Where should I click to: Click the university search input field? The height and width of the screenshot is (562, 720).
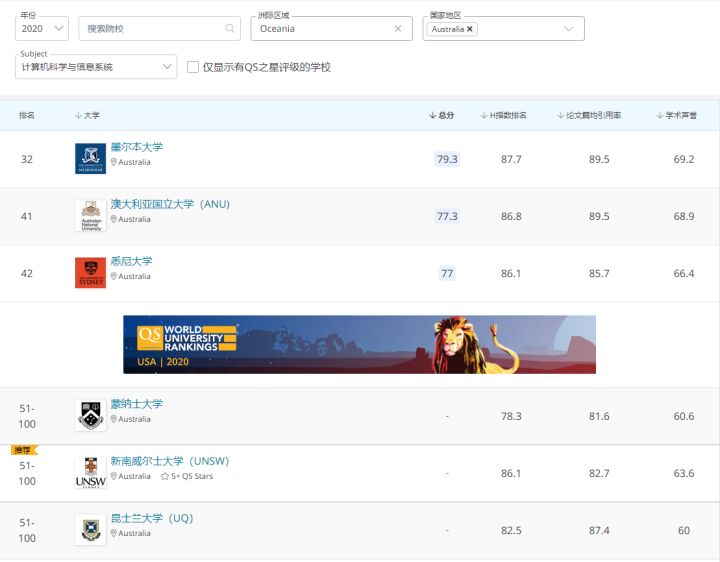(x=159, y=28)
